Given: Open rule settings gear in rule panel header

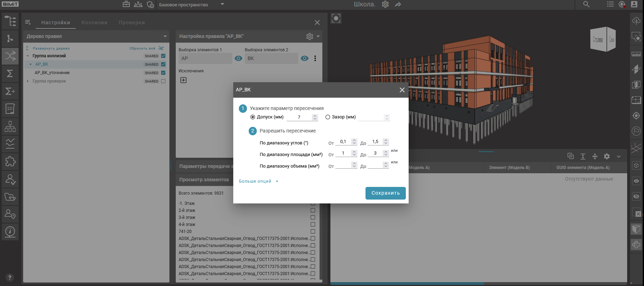Looking at the screenshot, I should pyautogui.click(x=309, y=36).
